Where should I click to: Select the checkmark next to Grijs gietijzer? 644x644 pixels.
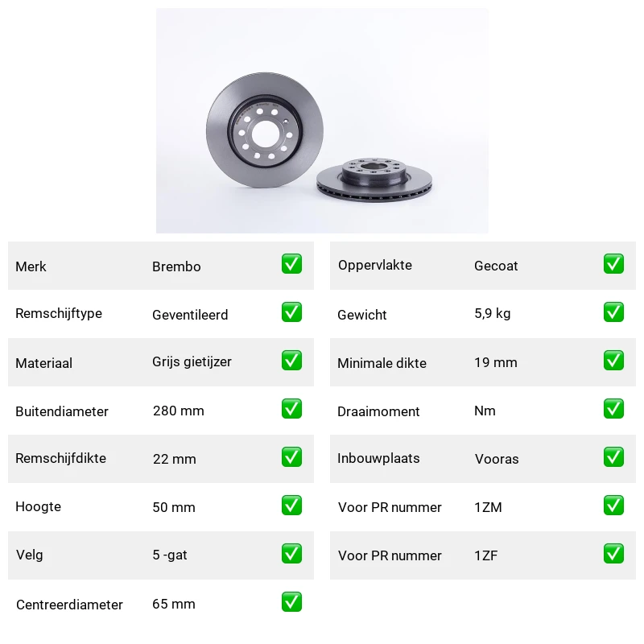click(x=291, y=360)
